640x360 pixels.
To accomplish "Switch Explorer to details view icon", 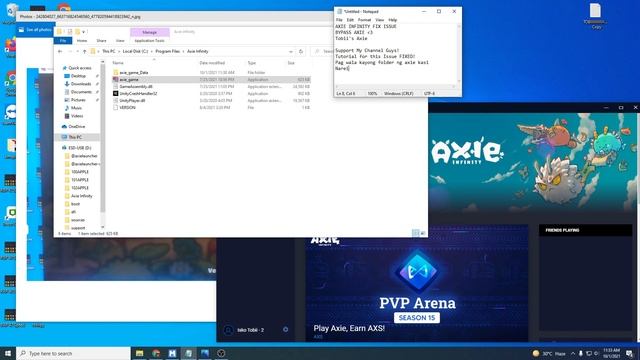I will click(x=416, y=233).
